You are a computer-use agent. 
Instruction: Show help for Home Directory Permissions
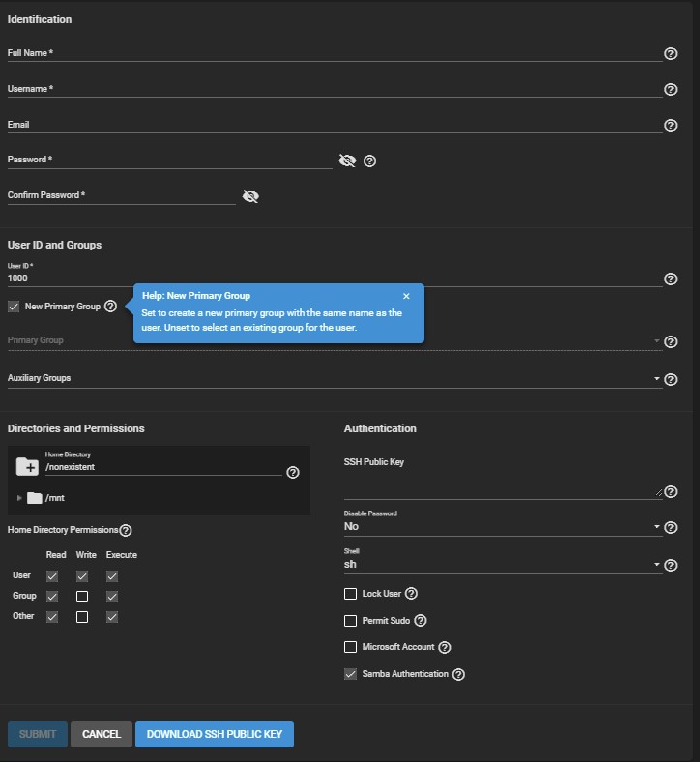126,530
